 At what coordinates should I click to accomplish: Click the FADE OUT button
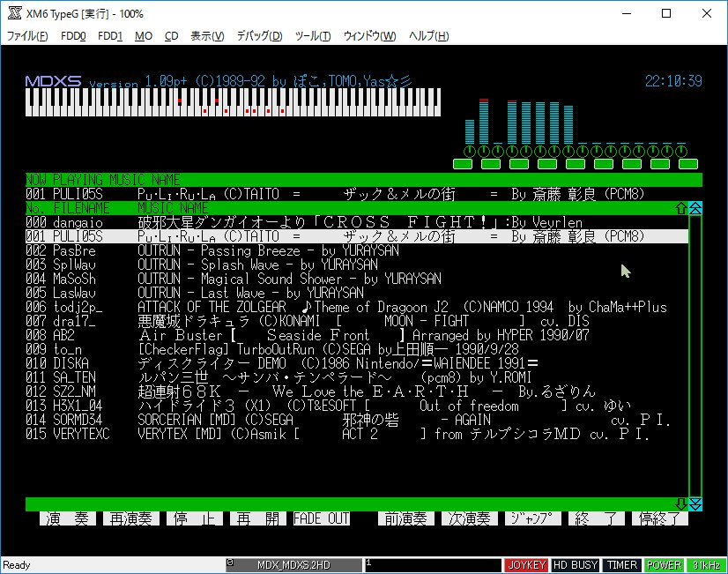[x=322, y=518]
